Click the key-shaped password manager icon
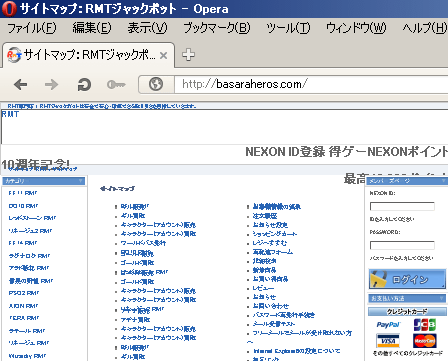Viewport: 448px width, 361px height. (116, 85)
